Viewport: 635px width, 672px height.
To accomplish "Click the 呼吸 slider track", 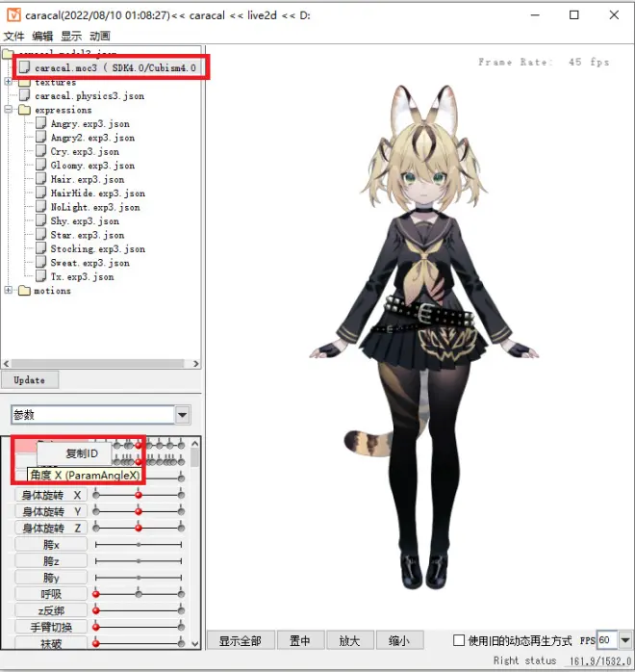I will tap(139, 594).
